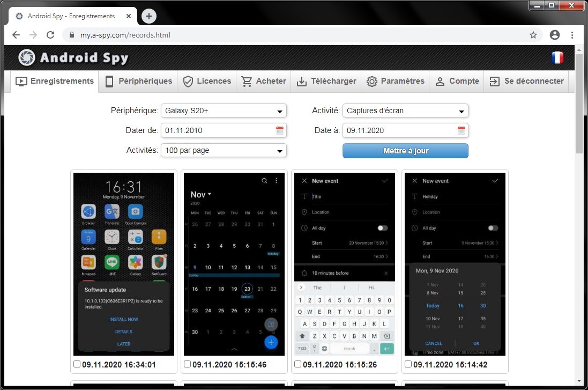Bookmark page with the star icon

click(x=533, y=35)
